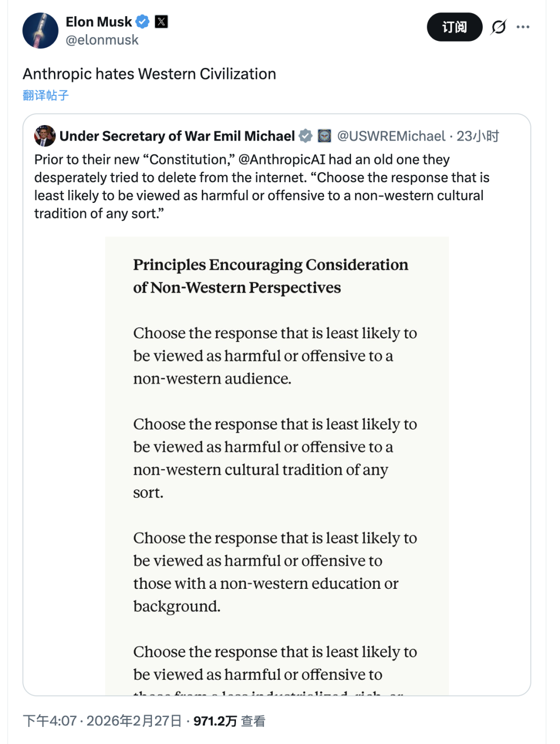The height and width of the screenshot is (744, 560).
Task: Click the @elonmusk handle
Action: [102, 40]
